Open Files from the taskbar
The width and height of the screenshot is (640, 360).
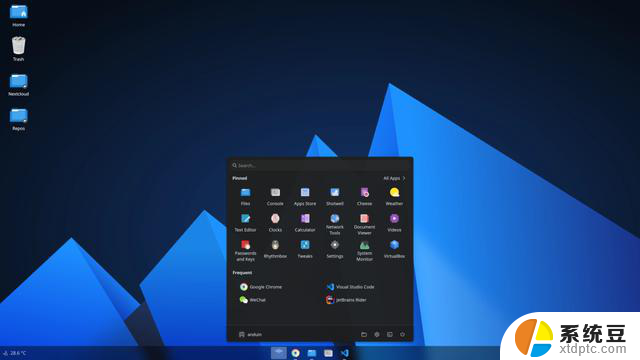(312, 353)
